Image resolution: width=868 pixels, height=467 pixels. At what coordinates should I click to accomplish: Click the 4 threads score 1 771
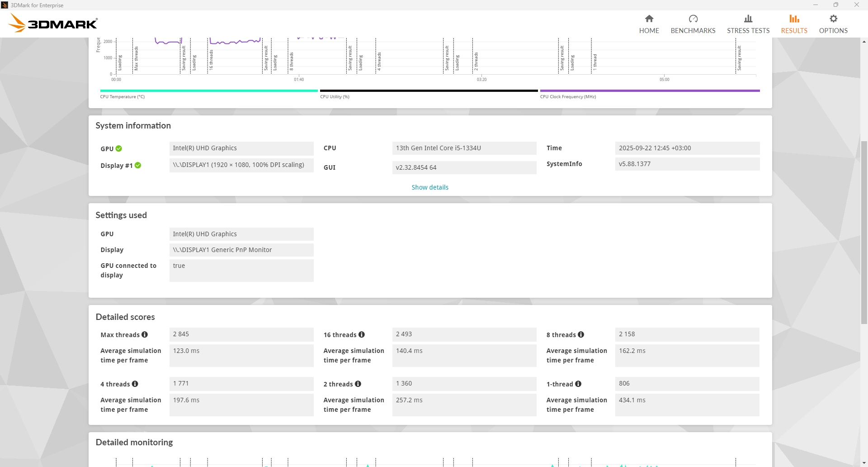[x=241, y=384]
